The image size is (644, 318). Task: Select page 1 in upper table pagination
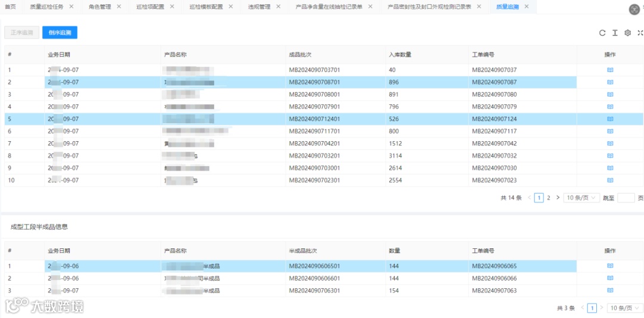click(x=539, y=198)
